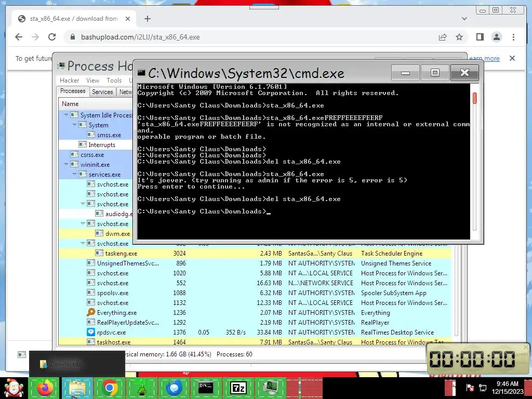Collapse the svchost.exe parent of audiodg
This screenshot has width=532, height=399.
point(83,204)
